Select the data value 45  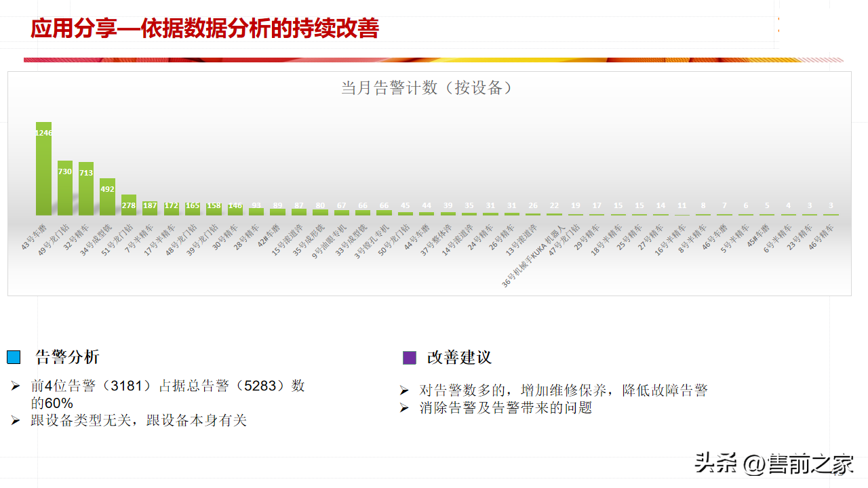(406, 205)
